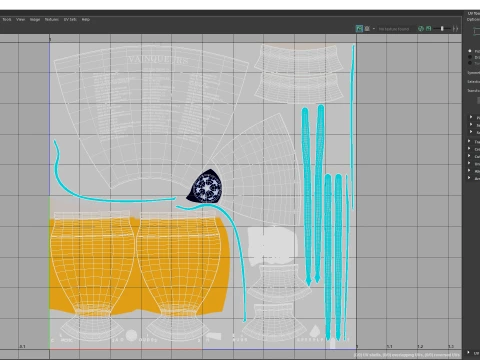Expand the sixth collapsed toolkit section
The height and width of the screenshot is (360, 480).
point(469,156)
